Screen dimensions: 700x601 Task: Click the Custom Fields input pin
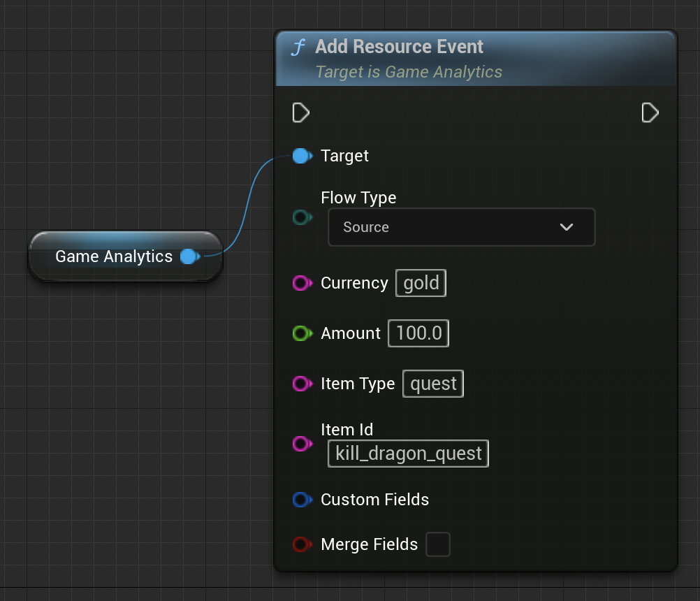coord(301,500)
